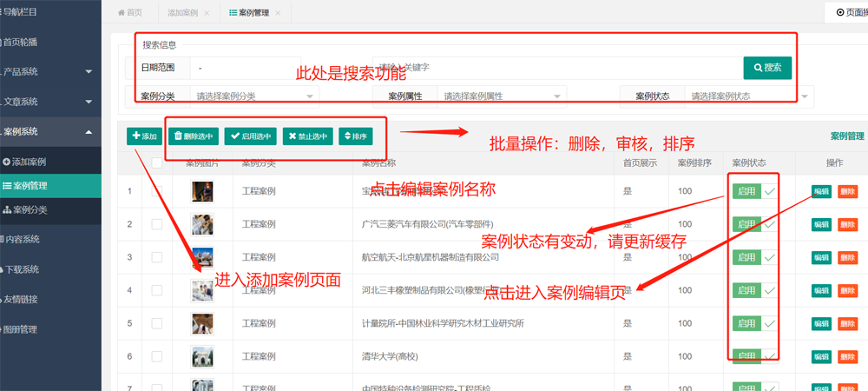Toggle 启用 status for 航空航天 row
The height and width of the screenshot is (391, 868).
756,257
